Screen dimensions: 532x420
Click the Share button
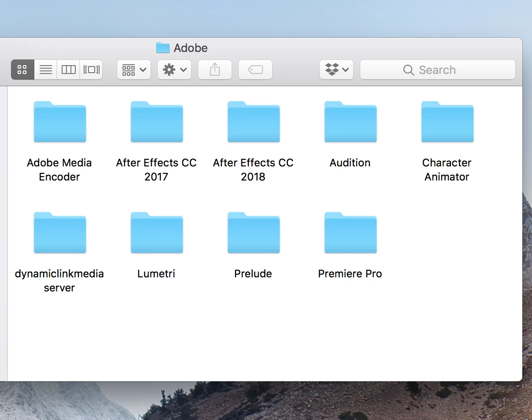215,70
